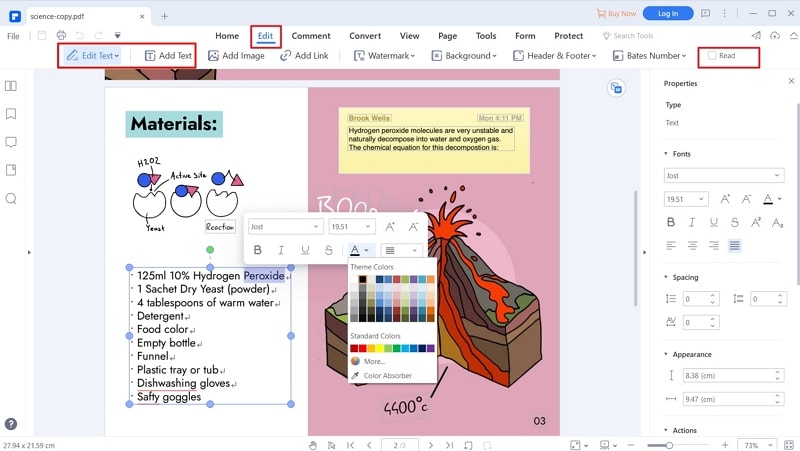The width and height of the screenshot is (800, 451).
Task: Pick the purple standard color swatch
Action: 431,348
